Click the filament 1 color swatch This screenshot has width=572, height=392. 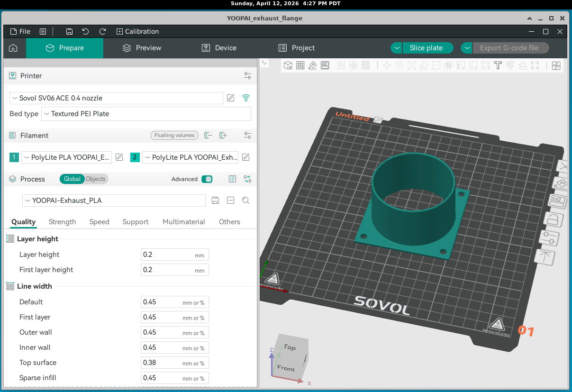(x=14, y=157)
